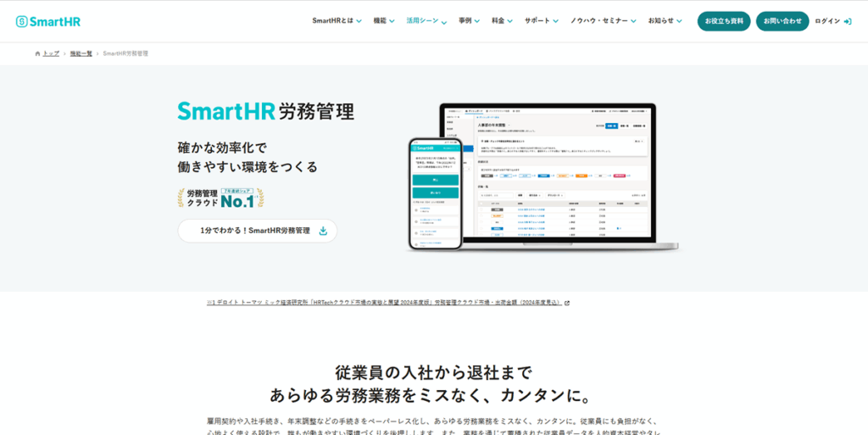Click the home icon in the breadcrumb
868x435 pixels.
pyautogui.click(x=37, y=53)
